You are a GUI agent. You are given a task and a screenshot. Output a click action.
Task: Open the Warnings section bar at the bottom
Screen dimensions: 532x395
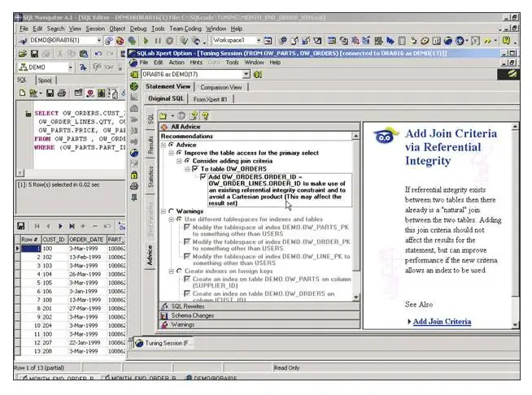coord(259,324)
